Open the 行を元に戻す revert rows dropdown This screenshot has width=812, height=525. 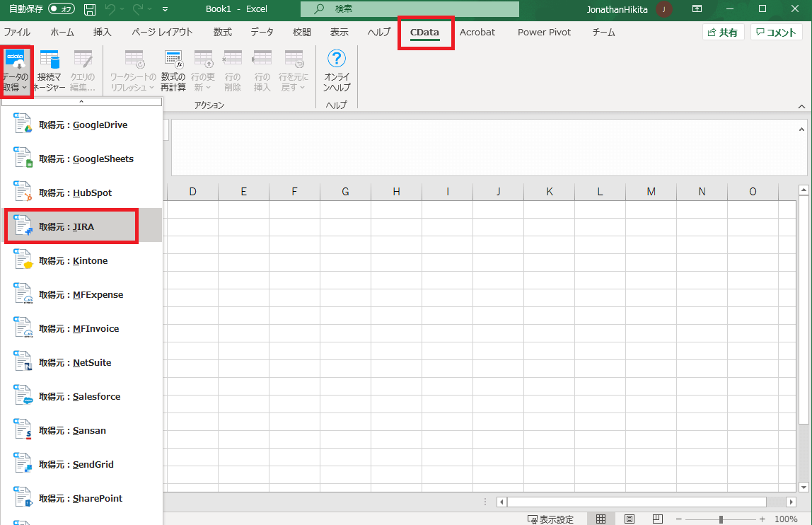click(294, 71)
